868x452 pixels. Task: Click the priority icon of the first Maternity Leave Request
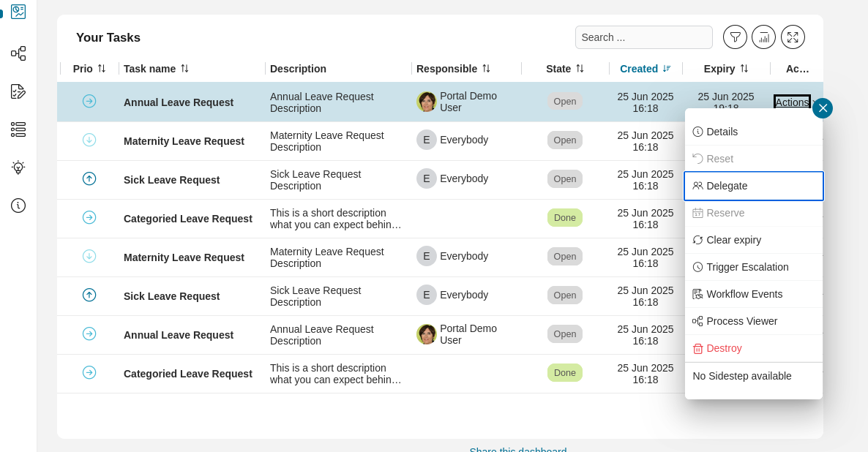pyautogui.click(x=89, y=140)
